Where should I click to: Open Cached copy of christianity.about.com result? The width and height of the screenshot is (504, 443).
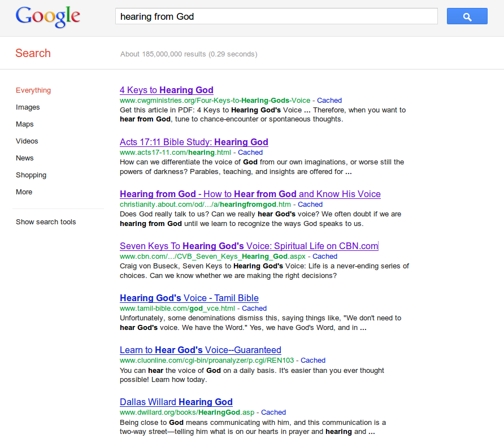(310, 205)
